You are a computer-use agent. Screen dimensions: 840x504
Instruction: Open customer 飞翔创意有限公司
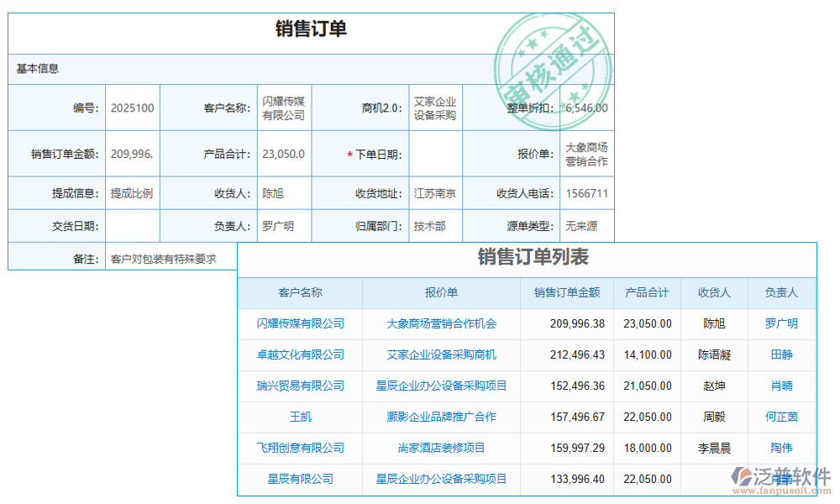[x=300, y=448]
